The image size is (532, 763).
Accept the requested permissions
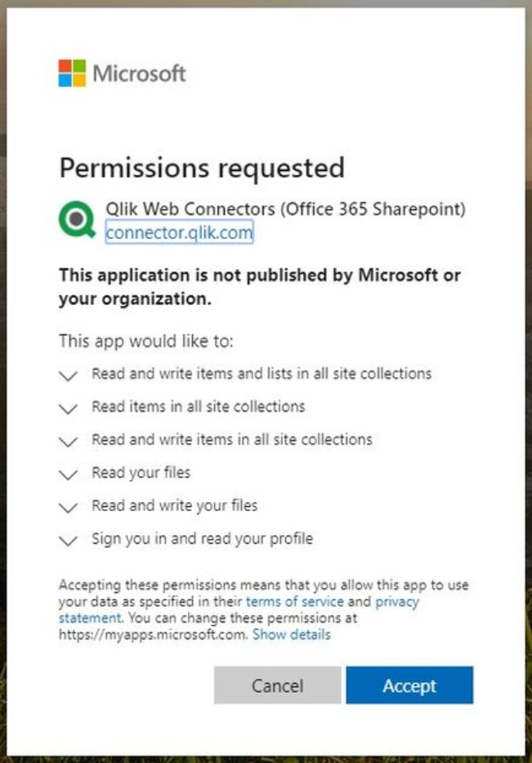point(410,685)
